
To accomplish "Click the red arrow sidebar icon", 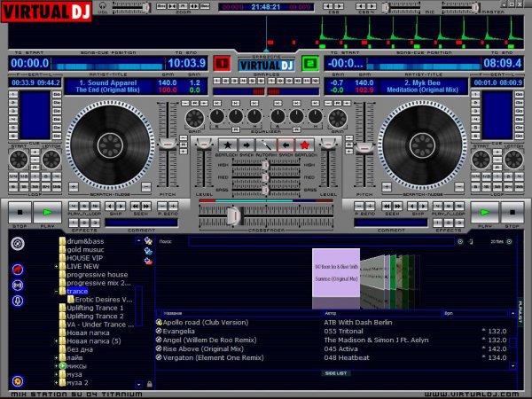I will pyautogui.click(x=18, y=270).
